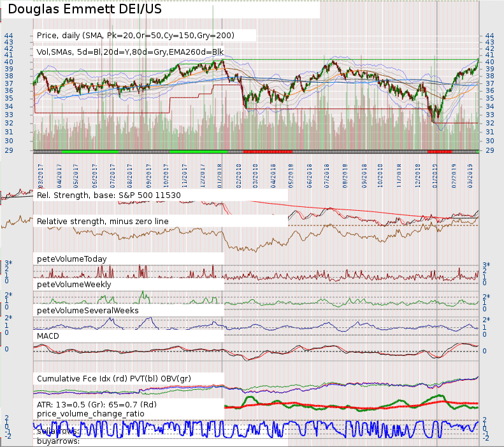504x447 pixels.
Task: Select the "Price, daily (SMA, Pk=20...)" legend label
Action: [x=136, y=35]
